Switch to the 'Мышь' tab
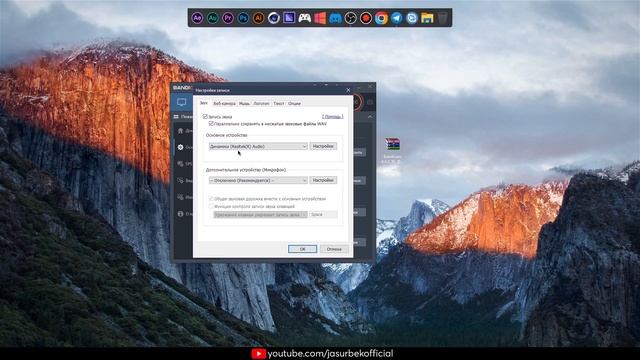 (x=244, y=103)
